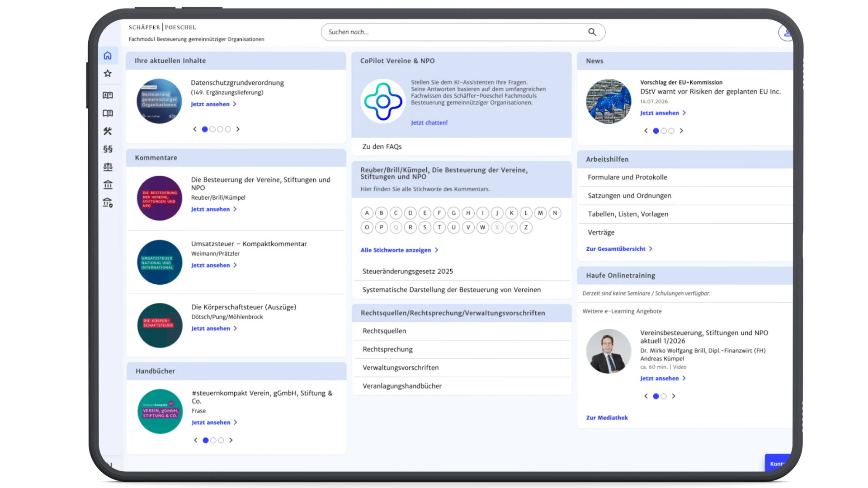Viewport: 868px width, 488px height.
Task: Select third dot in News carousel
Action: (x=671, y=131)
